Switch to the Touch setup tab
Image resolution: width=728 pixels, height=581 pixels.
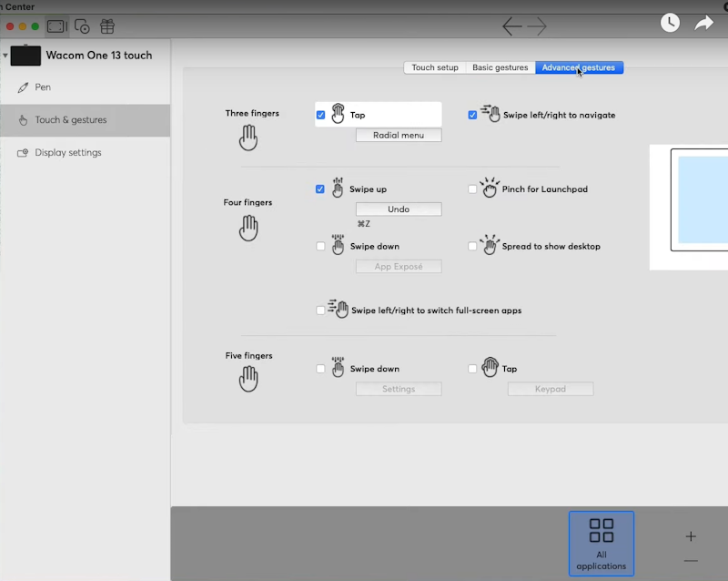click(x=435, y=67)
